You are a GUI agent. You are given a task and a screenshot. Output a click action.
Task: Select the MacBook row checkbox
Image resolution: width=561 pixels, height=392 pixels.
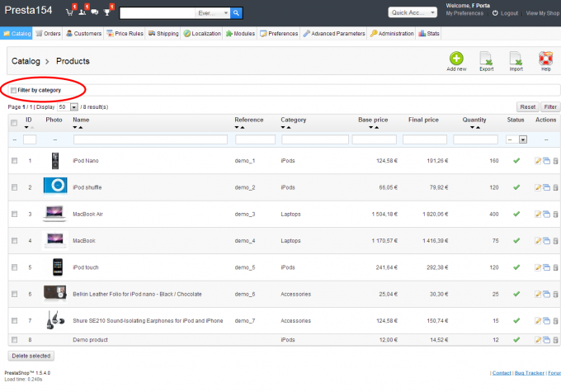pyautogui.click(x=14, y=241)
